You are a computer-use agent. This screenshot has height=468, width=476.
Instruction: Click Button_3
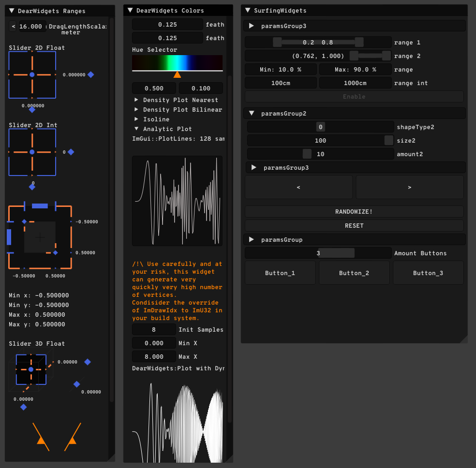428,273
